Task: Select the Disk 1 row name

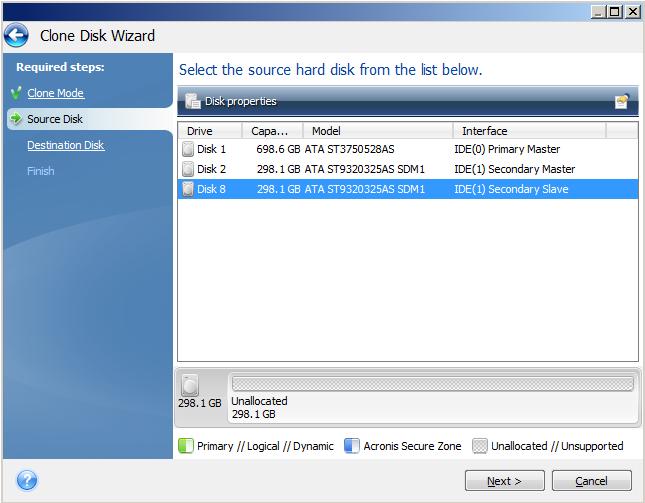Action: click(211, 149)
